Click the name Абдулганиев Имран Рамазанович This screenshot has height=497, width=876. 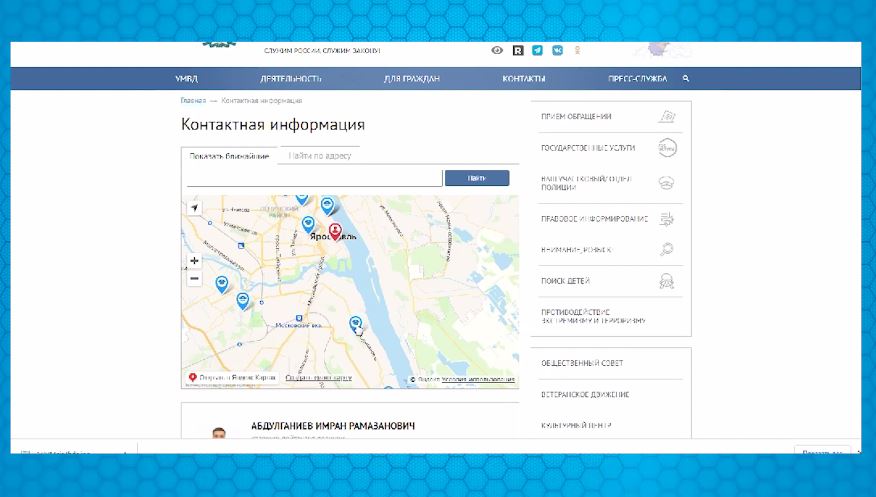(333, 426)
